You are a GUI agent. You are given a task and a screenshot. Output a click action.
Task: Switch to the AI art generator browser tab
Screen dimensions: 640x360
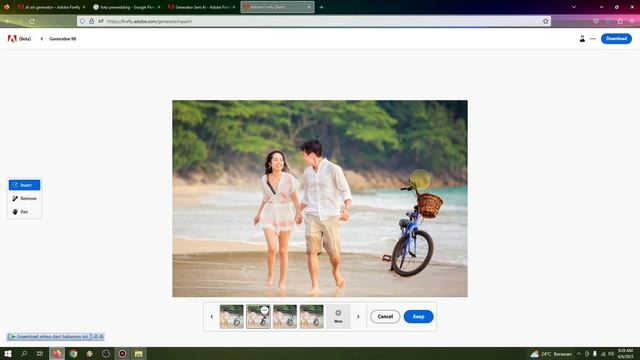(51, 7)
